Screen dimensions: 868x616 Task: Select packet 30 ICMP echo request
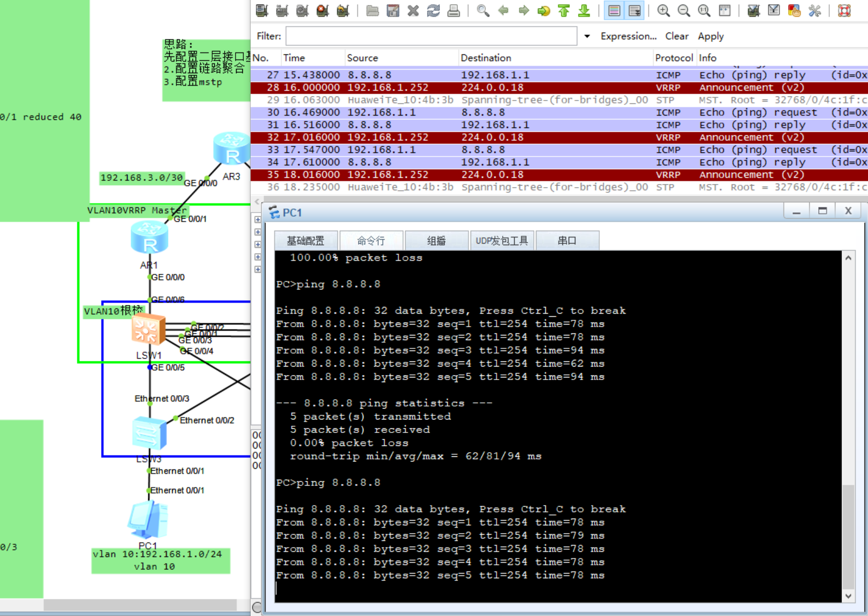[x=559, y=112]
